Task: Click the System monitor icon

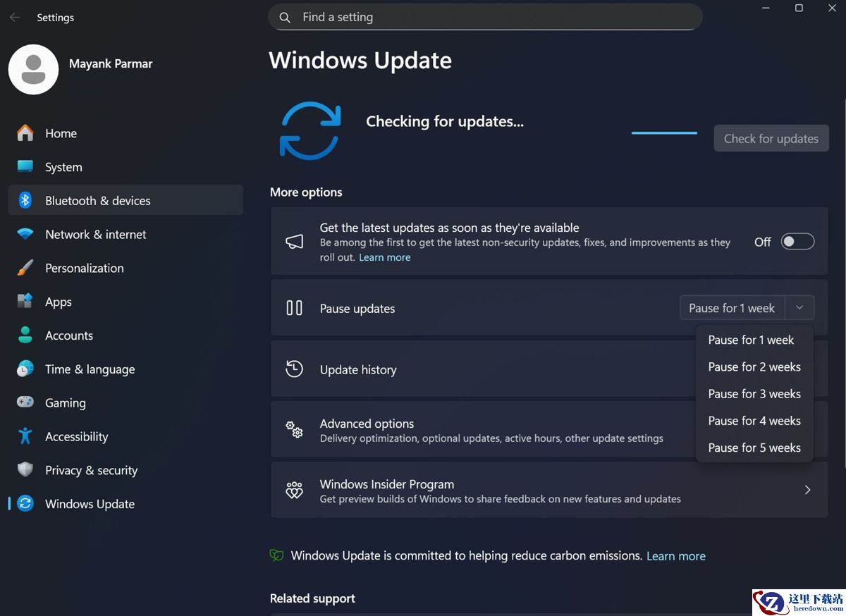Action: (25, 167)
